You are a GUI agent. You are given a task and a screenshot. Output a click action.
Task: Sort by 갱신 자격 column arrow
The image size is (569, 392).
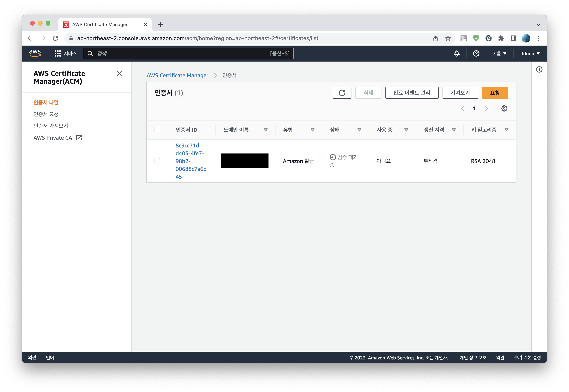tap(454, 130)
